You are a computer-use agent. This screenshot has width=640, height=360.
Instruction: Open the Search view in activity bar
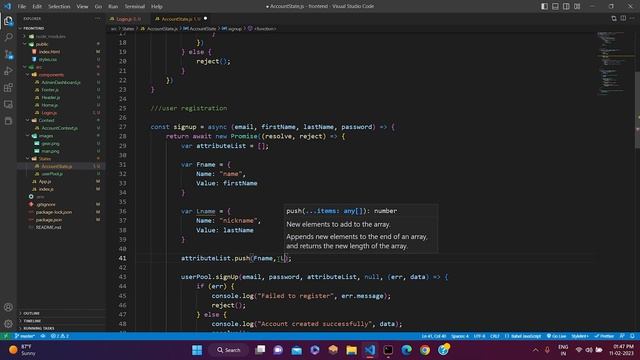coord(8,37)
